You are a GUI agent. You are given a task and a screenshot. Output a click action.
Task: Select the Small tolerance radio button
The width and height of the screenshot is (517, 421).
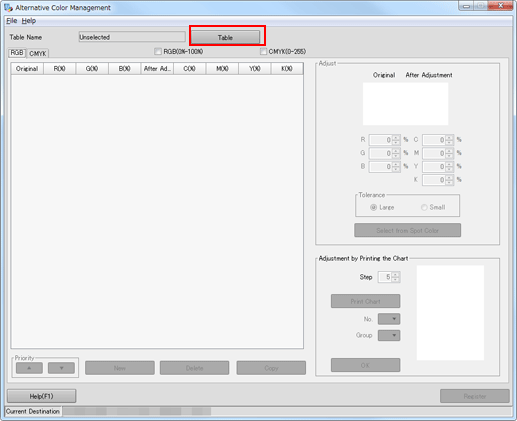pyautogui.click(x=424, y=207)
